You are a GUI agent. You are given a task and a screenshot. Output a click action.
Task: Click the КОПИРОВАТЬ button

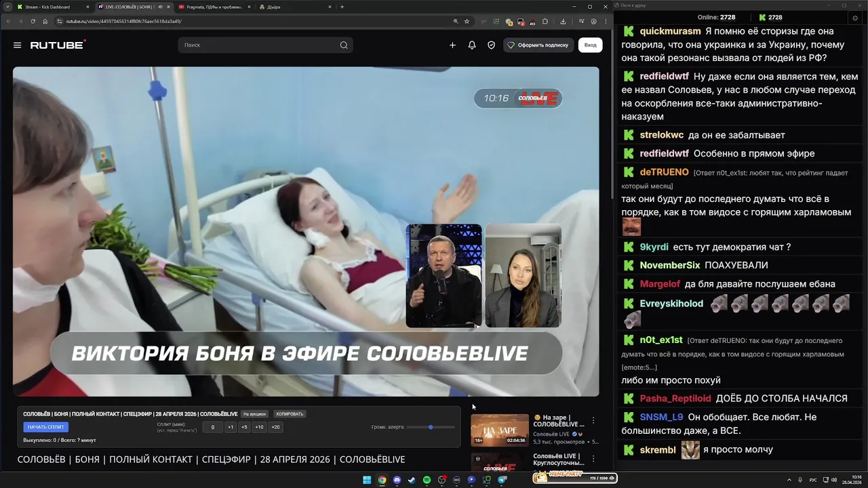(x=290, y=413)
